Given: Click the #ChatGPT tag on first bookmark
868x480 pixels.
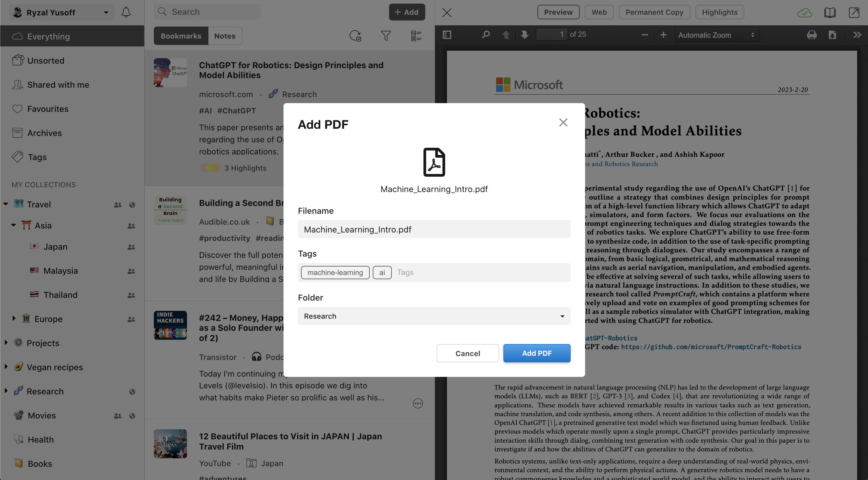Looking at the screenshot, I should click(x=236, y=111).
